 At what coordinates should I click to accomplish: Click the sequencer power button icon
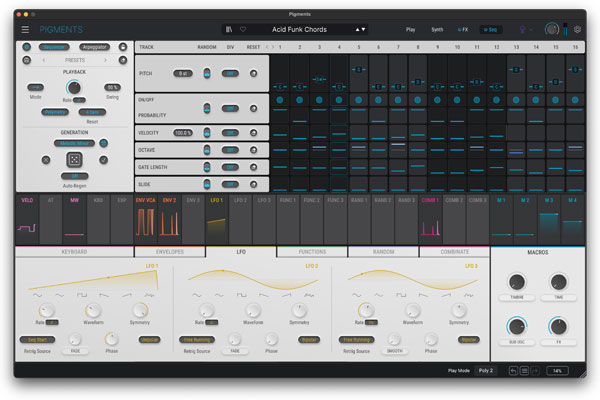(26, 47)
